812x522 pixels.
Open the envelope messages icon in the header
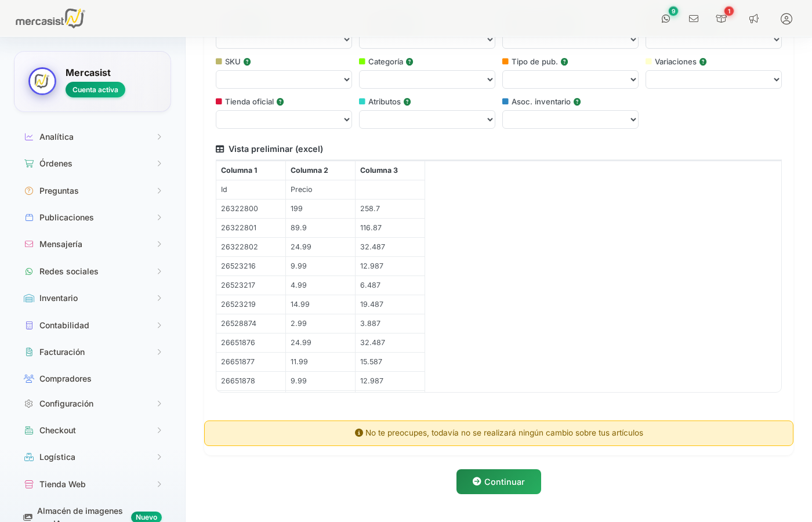694,18
